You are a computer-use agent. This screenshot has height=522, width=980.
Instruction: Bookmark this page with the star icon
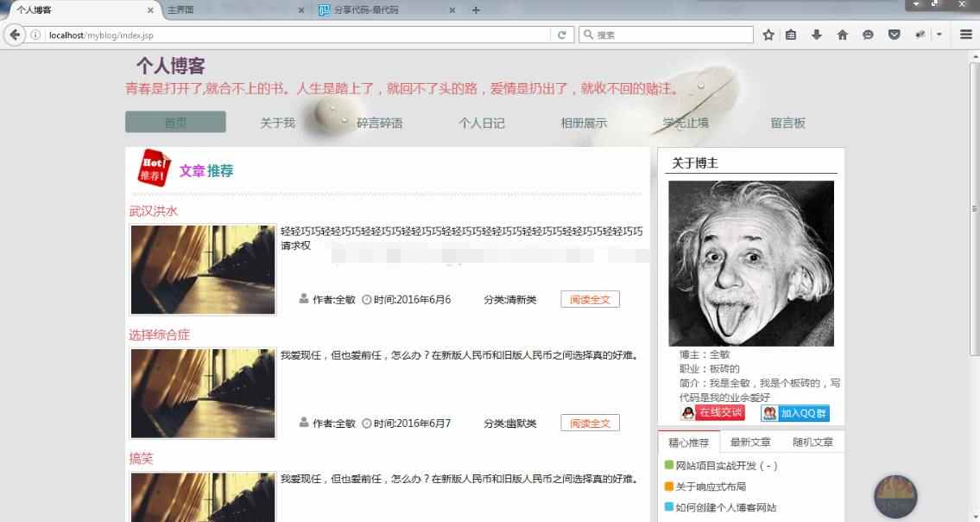(768, 35)
